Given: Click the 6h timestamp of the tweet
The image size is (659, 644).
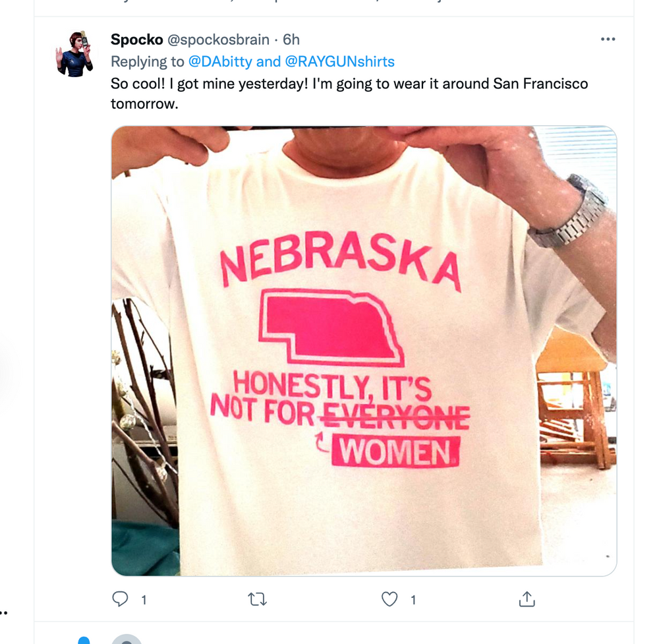Looking at the screenshot, I should tap(291, 40).
